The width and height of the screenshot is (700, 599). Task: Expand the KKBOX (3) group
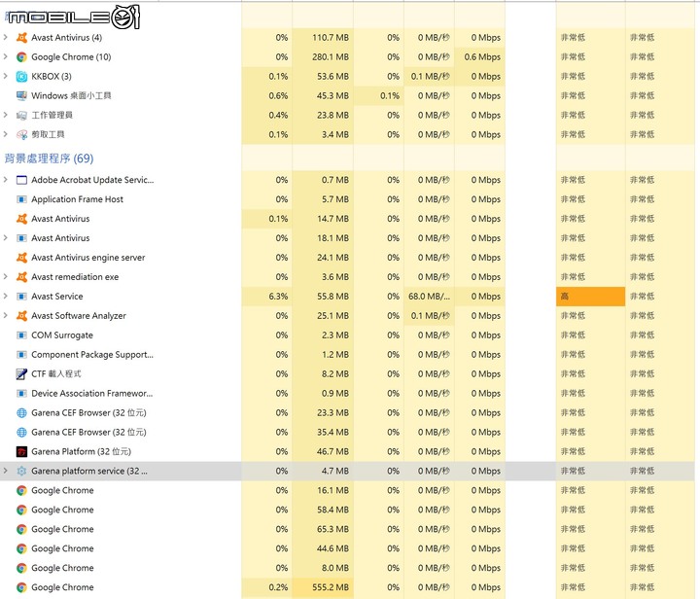click(6, 76)
